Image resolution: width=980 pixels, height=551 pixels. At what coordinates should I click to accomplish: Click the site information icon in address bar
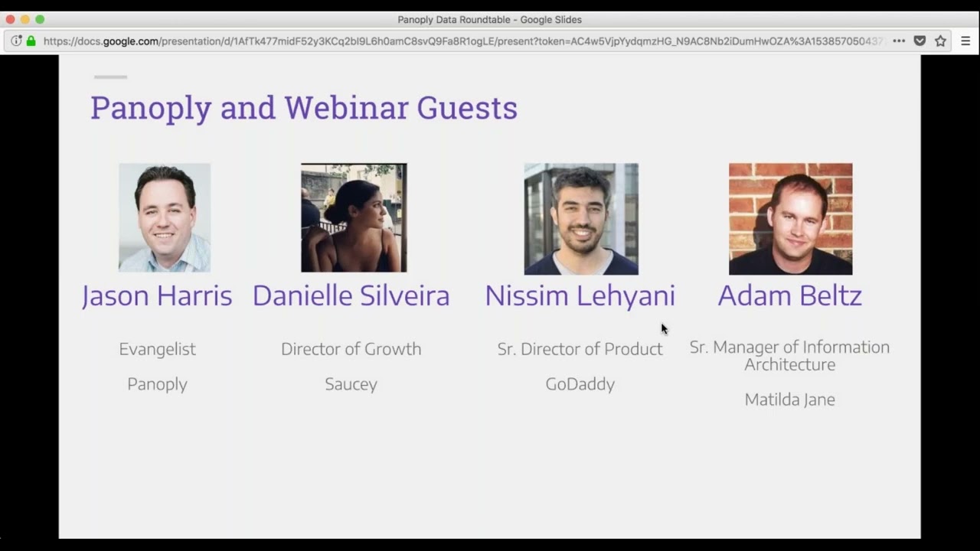coord(16,41)
